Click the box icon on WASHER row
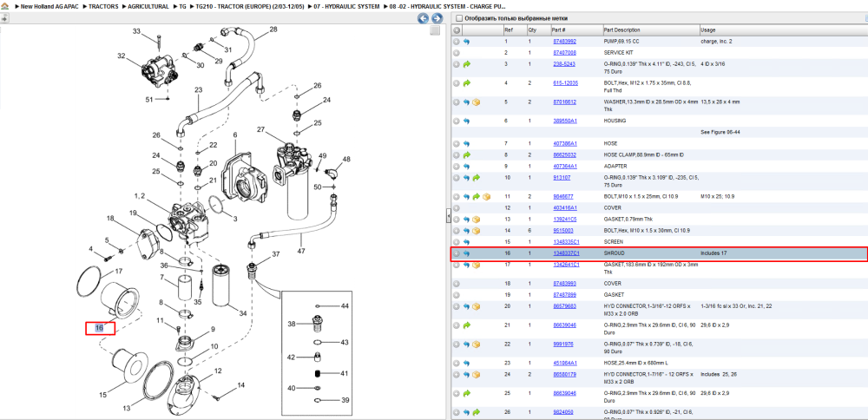Viewport: 868px width, 420px height. (x=476, y=102)
